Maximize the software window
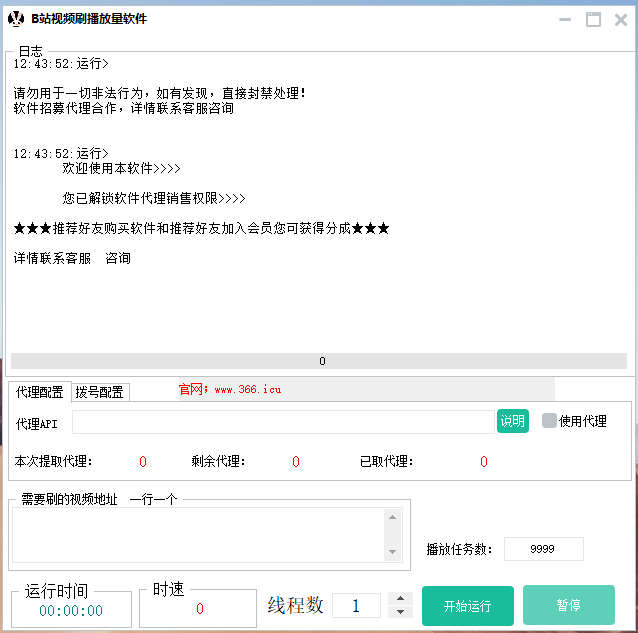The width and height of the screenshot is (638, 633). click(x=593, y=18)
